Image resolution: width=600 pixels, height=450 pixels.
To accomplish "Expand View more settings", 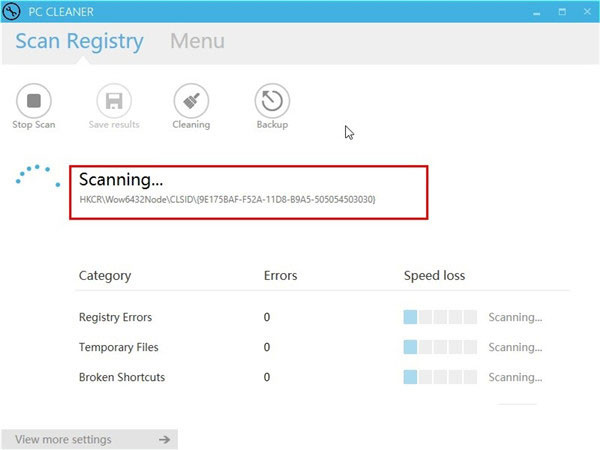I will 90,439.
